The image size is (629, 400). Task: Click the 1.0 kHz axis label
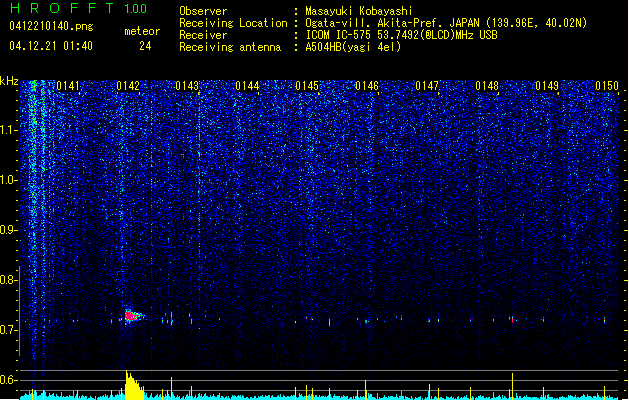tap(9, 180)
